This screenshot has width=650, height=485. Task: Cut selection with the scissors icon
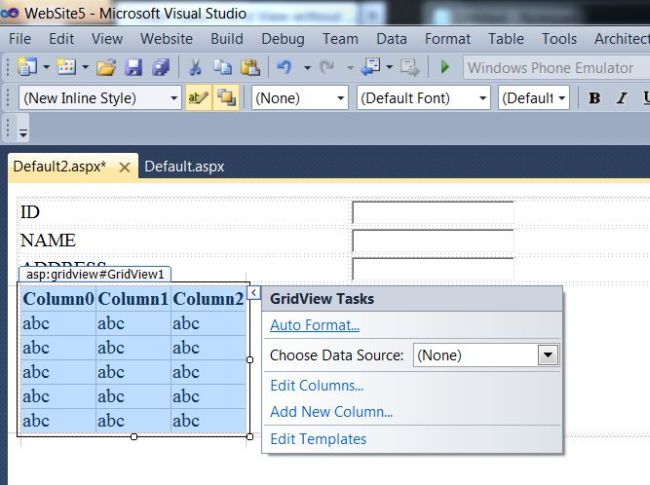click(x=195, y=68)
